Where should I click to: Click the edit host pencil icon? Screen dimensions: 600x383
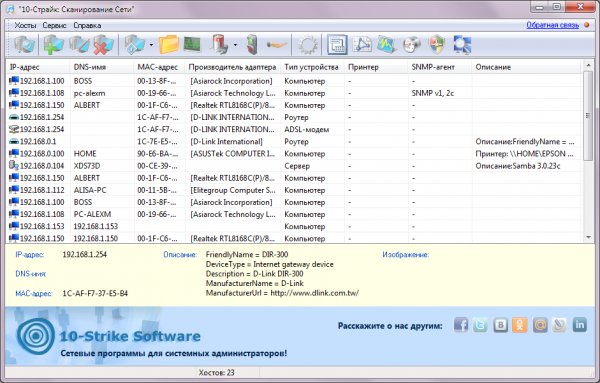(x=79, y=45)
